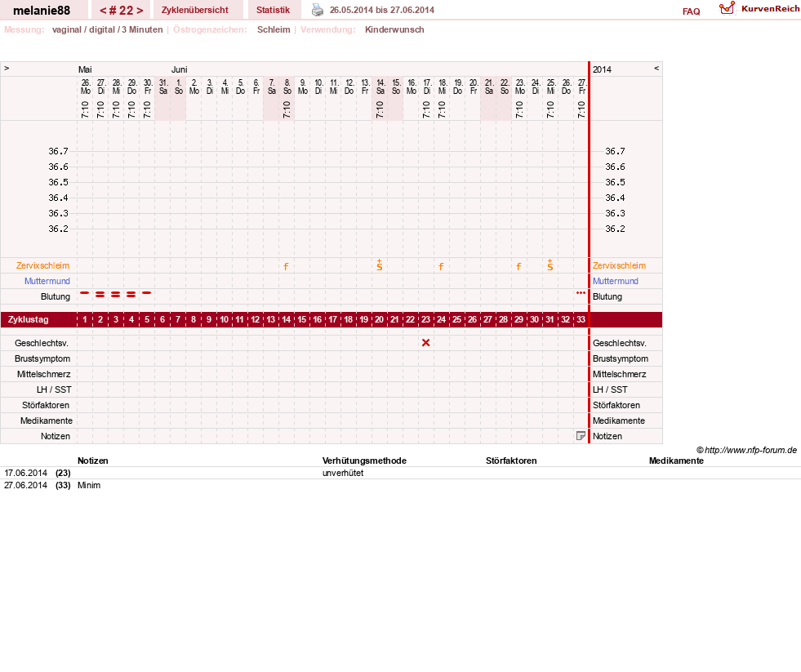Viewport: 801px width, 672px height.
Task: Click the printer icon
Action: (318, 10)
